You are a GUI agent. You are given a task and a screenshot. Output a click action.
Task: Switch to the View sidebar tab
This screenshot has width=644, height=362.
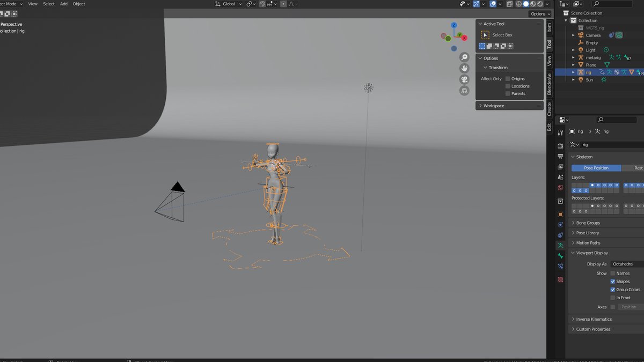[549, 61]
